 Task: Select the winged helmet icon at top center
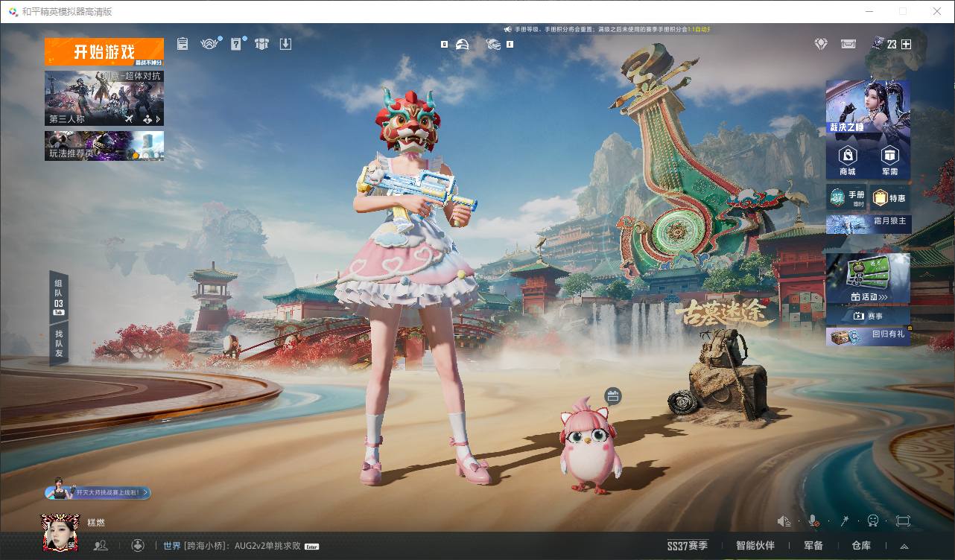coord(493,44)
